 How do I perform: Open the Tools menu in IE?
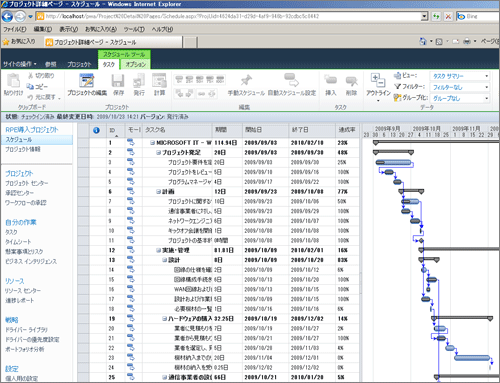(x=134, y=29)
